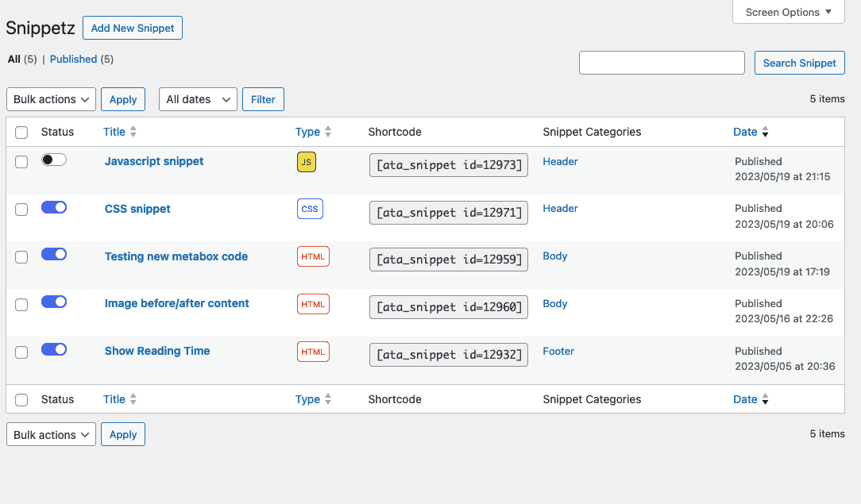Show the Published snippets view
This screenshot has height=504, width=861.
pyautogui.click(x=73, y=59)
